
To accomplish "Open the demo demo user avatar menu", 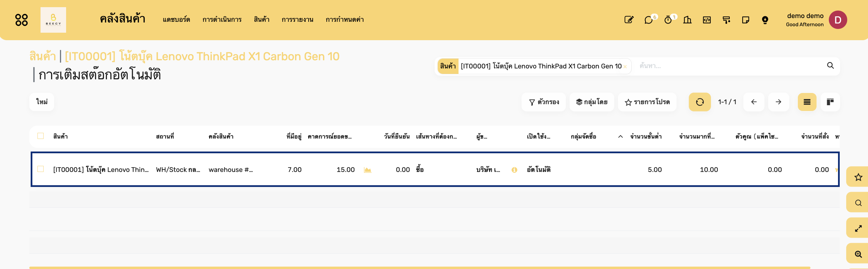I will coord(838,20).
